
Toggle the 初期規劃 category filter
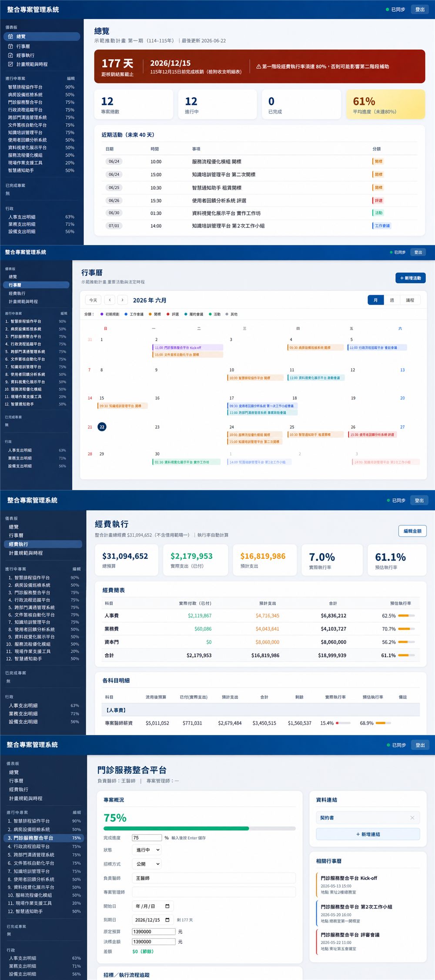110,314
